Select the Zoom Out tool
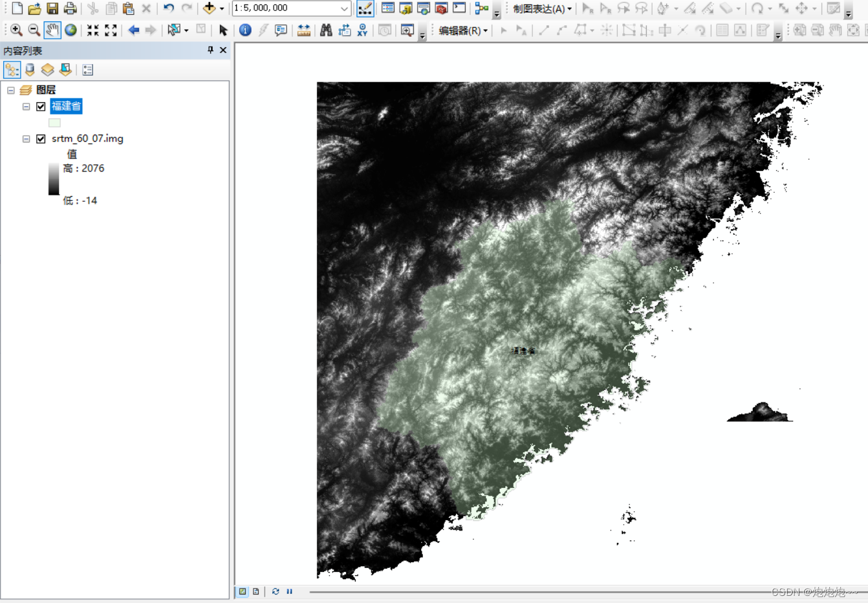 (34, 30)
